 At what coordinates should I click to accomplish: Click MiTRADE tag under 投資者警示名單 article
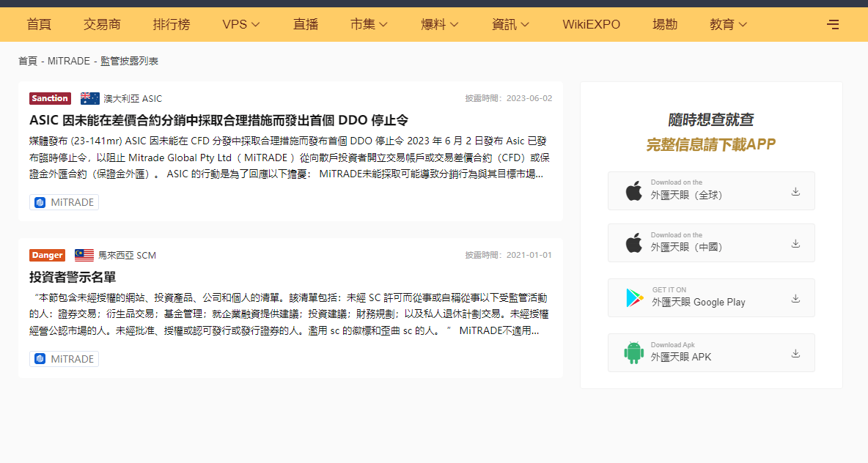tap(65, 359)
